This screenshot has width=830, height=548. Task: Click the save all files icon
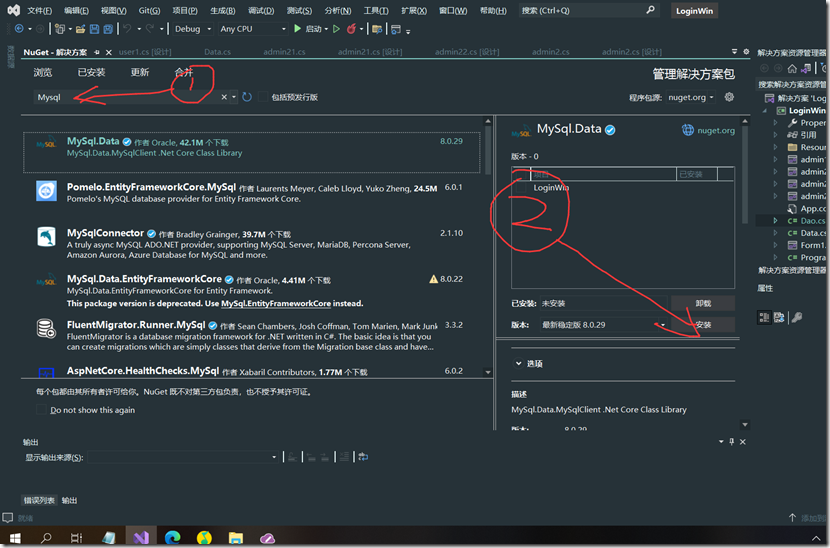[108, 29]
